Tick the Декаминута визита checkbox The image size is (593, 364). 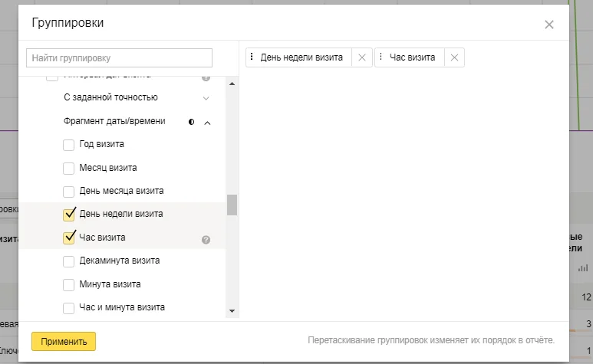(x=69, y=261)
